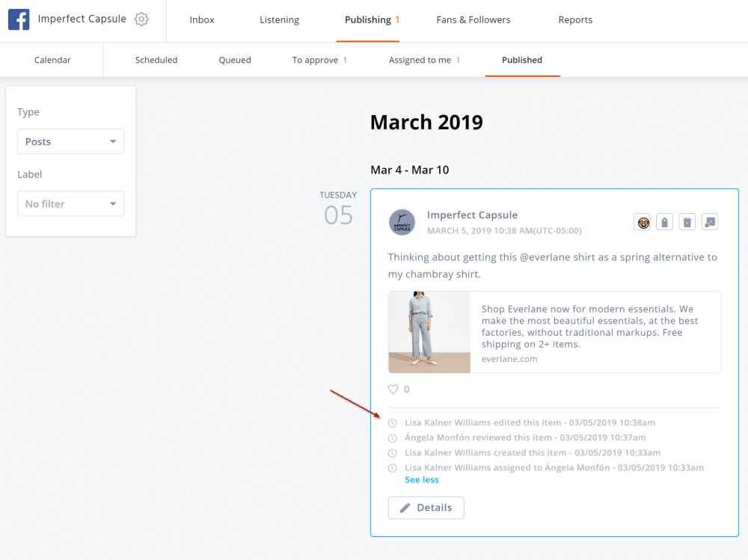The width and height of the screenshot is (748, 560).
Task: Click the assignee avatar icon on post
Action: (643, 222)
